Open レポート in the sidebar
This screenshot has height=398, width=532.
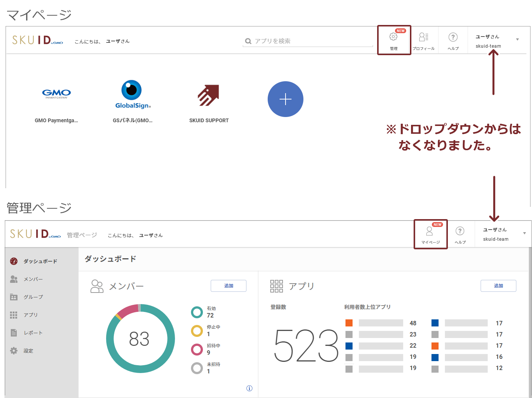[33, 333]
